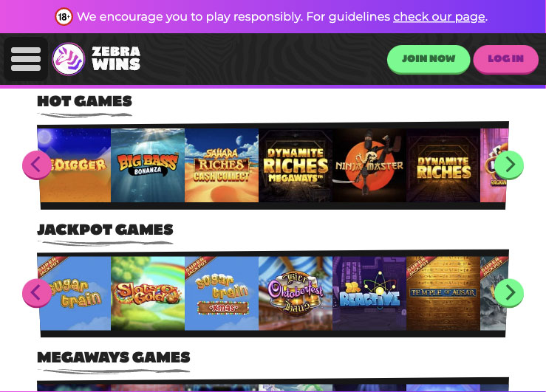This screenshot has height=392, width=546.
Task: Advance Hot Games carousel forward
Action: (x=509, y=165)
